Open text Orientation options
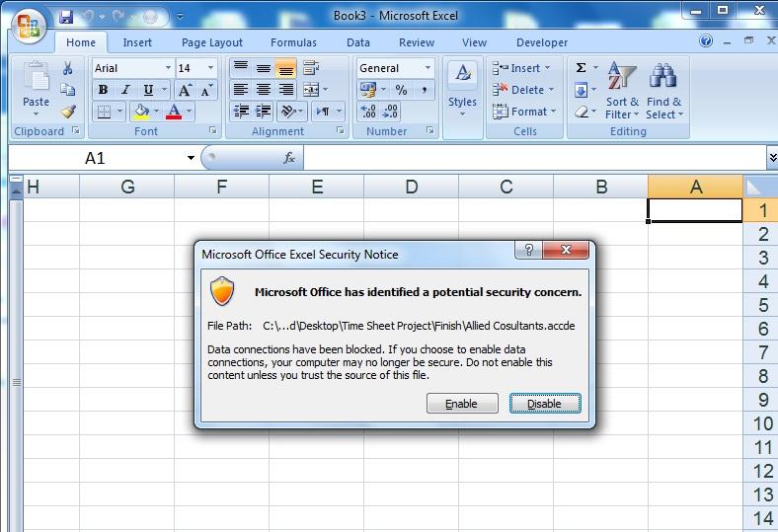This screenshot has height=532, width=778. 292,112
